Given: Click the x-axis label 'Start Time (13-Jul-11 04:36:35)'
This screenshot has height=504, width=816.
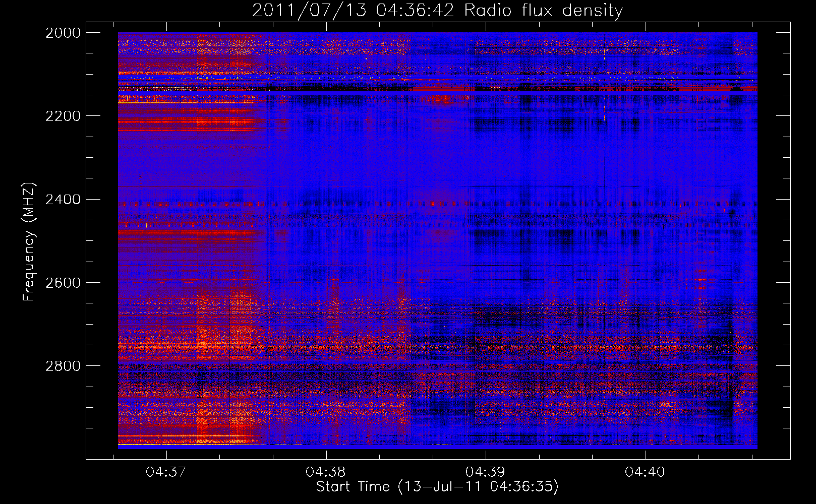Looking at the screenshot, I should coord(437,487).
